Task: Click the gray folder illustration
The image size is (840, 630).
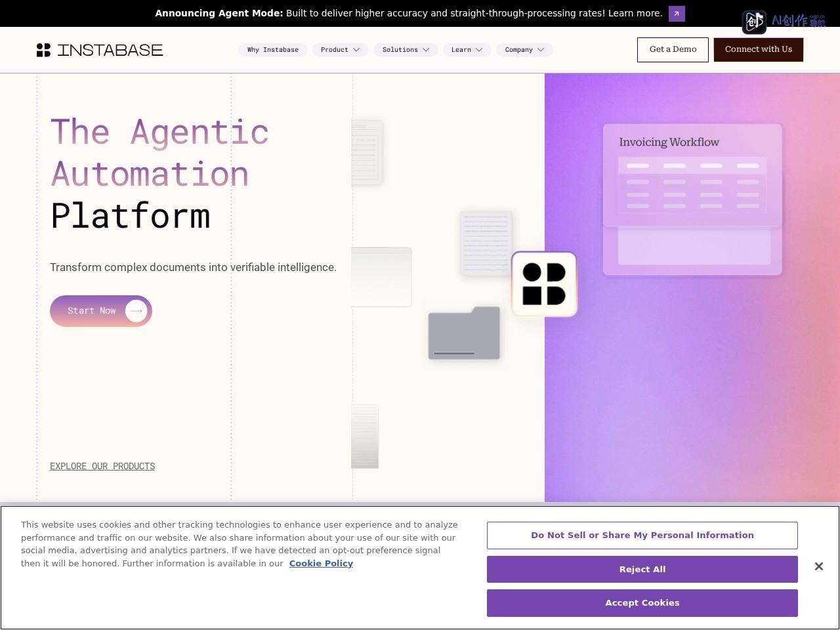Action: point(464,333)
